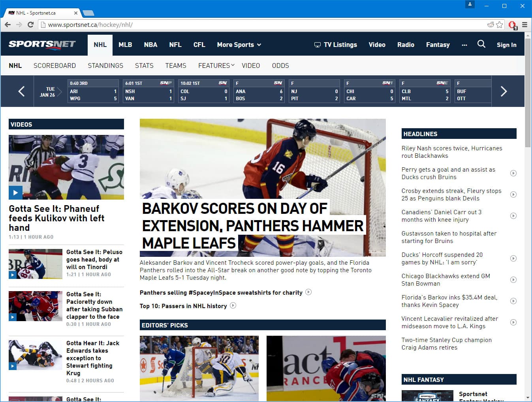Select the NHL tab in top nav
Screen dimensions: 532x402
pos(100,45)
